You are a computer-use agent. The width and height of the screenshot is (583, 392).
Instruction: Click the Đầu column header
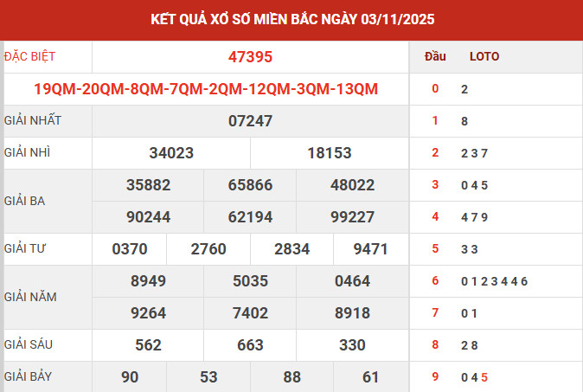click(x=435, y=57)
